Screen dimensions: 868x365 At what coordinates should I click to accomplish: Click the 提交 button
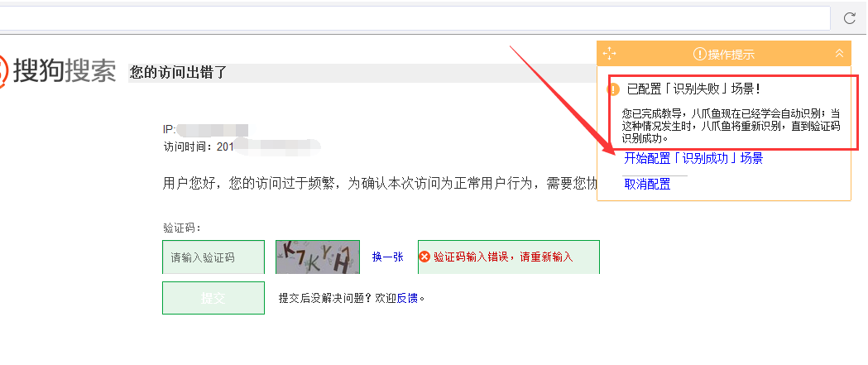click(x=213, y=298)
